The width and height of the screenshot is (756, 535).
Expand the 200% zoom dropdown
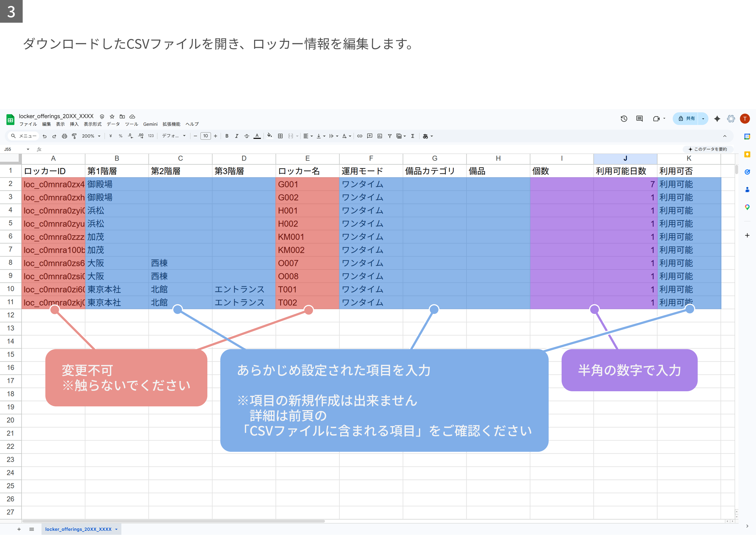click(x=91, y=136)
